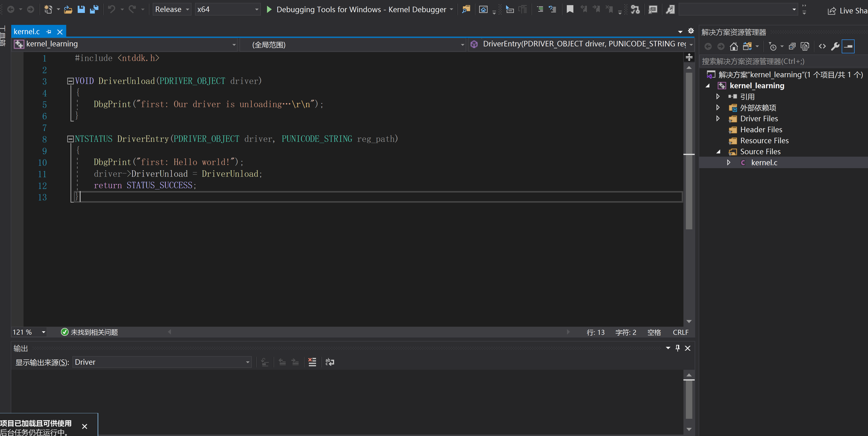The image size is (868, 436).
Task: Click the Redo arrow icon
Action: click(132, 9)
